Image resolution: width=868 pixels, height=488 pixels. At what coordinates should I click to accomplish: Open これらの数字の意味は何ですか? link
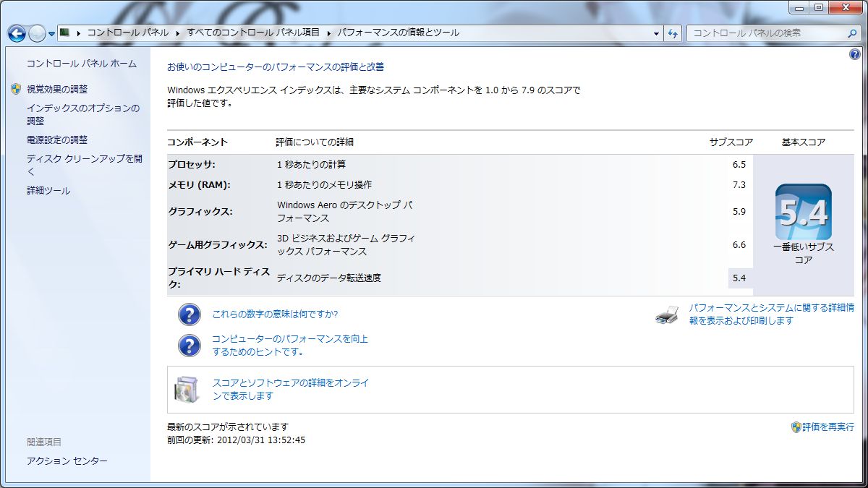275,314
